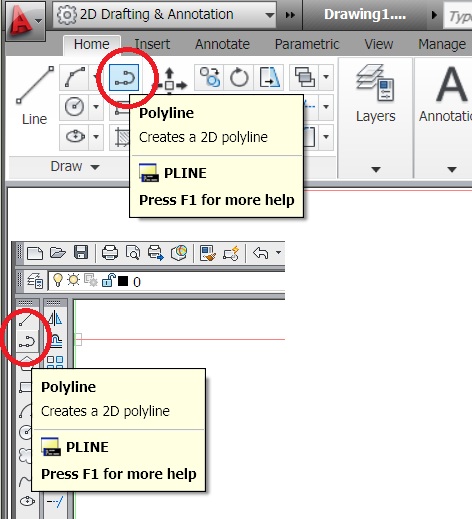Image resolution: width=472 pixels, height=519 pixels.
Task: Switch to the Parametric ribbon tab
Action: point(307,44)
